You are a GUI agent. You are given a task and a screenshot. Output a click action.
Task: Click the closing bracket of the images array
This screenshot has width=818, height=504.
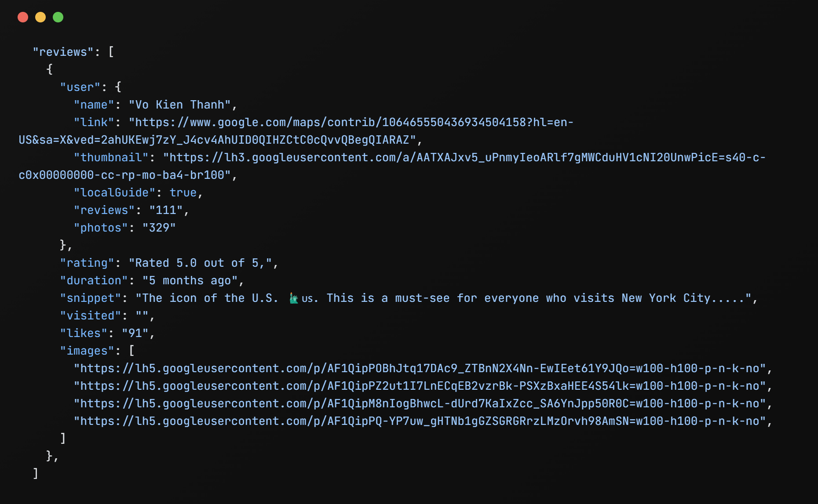point(63,438)
